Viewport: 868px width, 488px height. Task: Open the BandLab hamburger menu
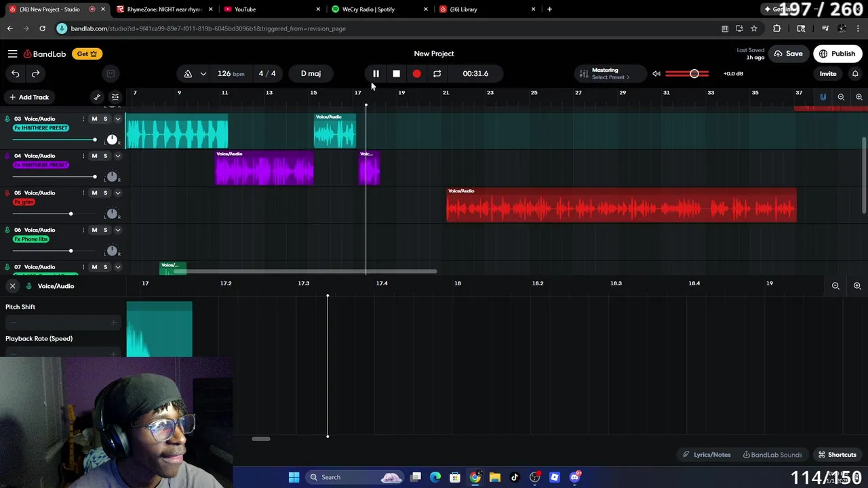point(12,54)
